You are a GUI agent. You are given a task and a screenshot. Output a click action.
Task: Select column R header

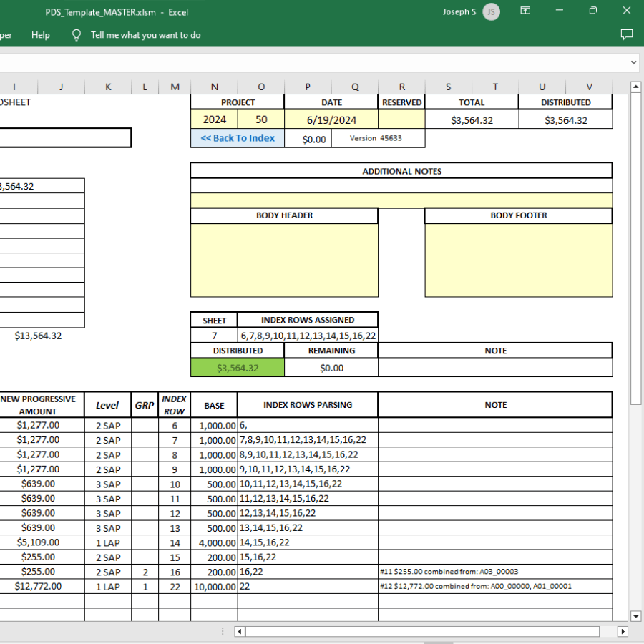(x=401, y=87)
